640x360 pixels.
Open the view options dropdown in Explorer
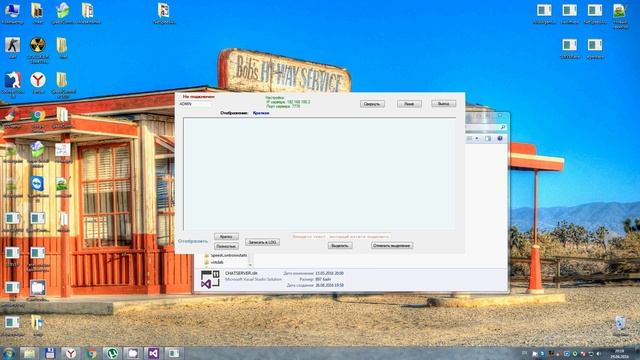click(x=476, y=139)
